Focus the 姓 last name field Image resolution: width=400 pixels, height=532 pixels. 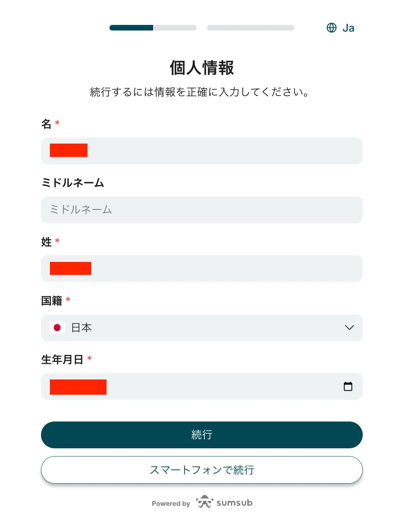[202, 268]
